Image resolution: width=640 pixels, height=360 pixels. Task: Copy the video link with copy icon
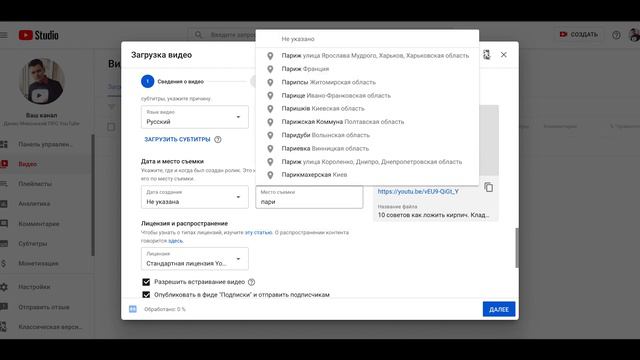pos(489,187)
